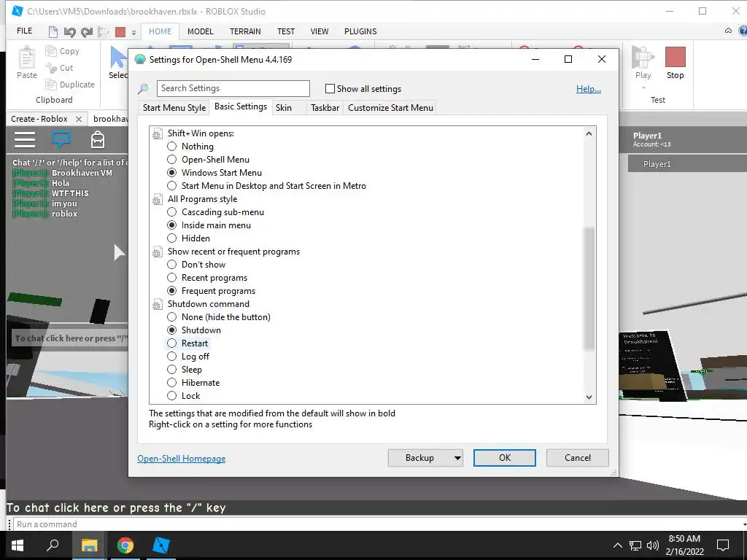The width and height of the screenshot is (747, 560).
Task: Open taskbar search magnifier
Action: click(53, 545)
